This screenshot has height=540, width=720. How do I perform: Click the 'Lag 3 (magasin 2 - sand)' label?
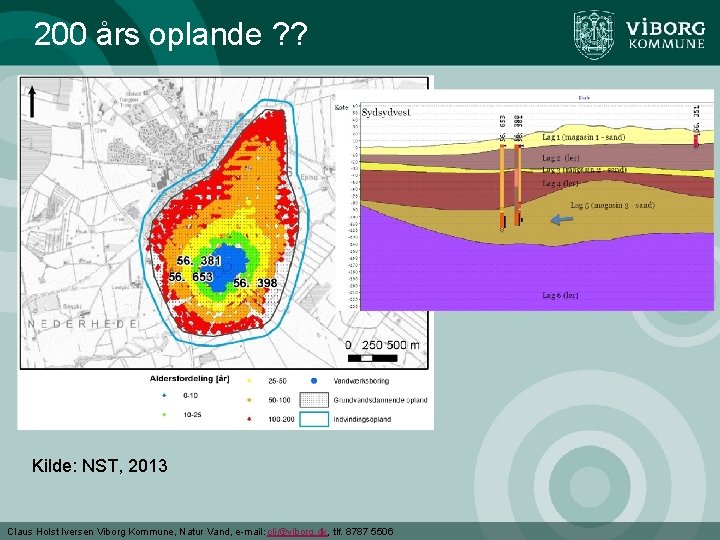click(584, 170)
